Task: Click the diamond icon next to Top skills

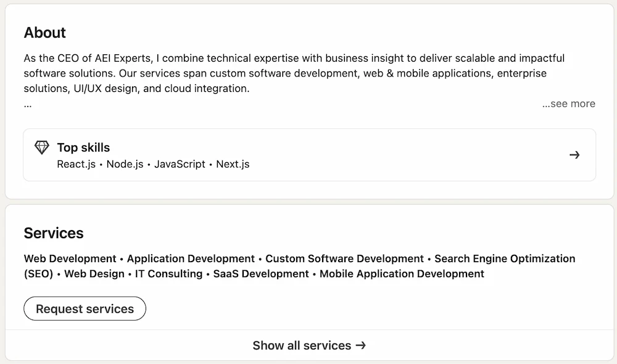Action: (x=41, y=147)
